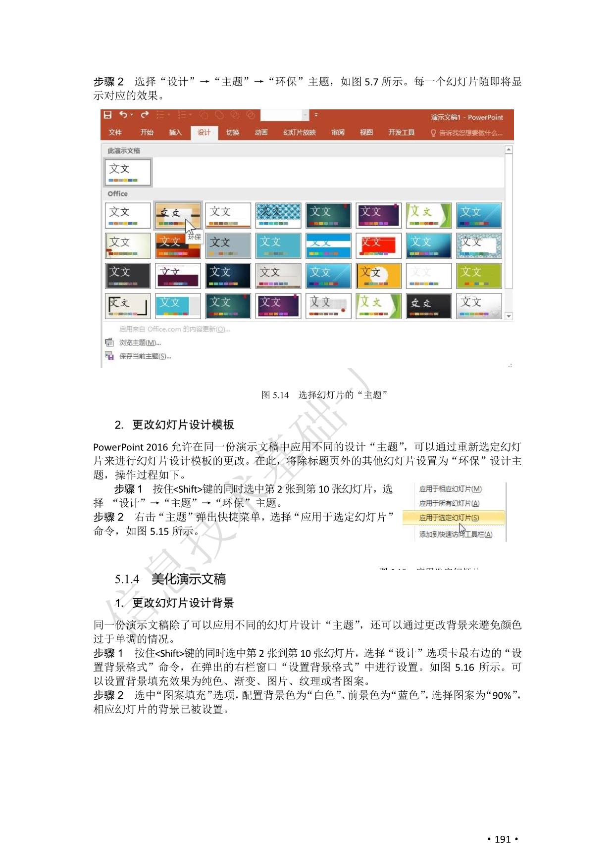This screenshot has height=868, width=614.
Task: Click the heading 更改幻灯片设计背景
Action: coord(183,603)
